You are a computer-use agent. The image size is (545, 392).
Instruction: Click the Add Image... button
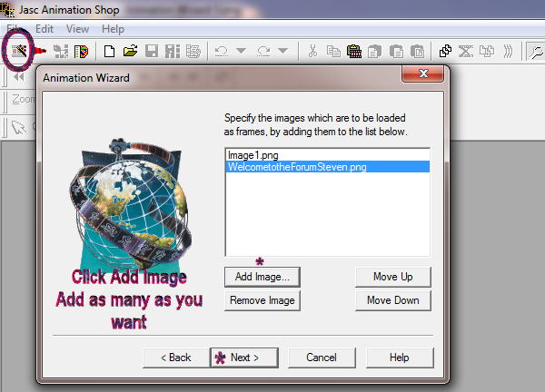(263, 277)
